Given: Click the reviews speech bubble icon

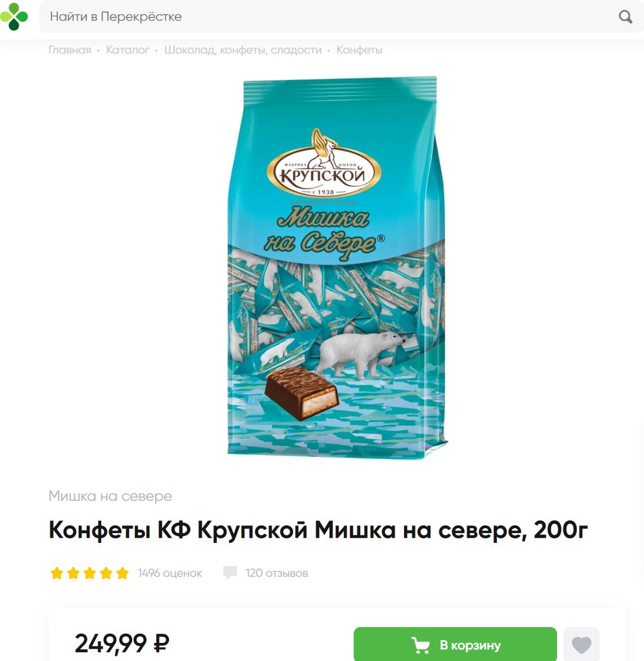Looking at the screenshot, I should (230, 573).
